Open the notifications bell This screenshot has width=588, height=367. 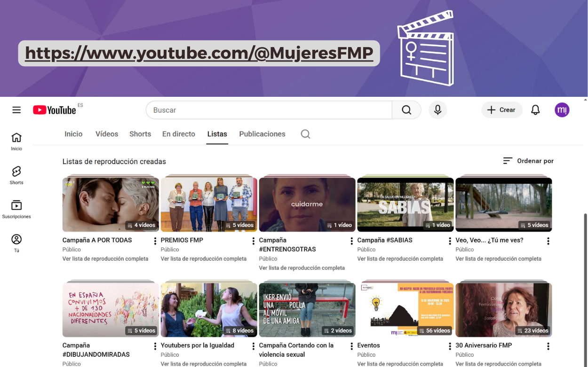point(535,110)
